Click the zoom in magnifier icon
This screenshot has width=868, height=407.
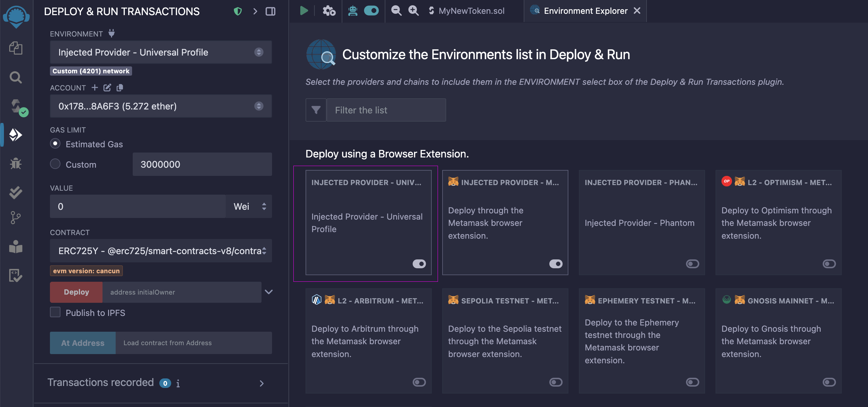pos(413,11)
